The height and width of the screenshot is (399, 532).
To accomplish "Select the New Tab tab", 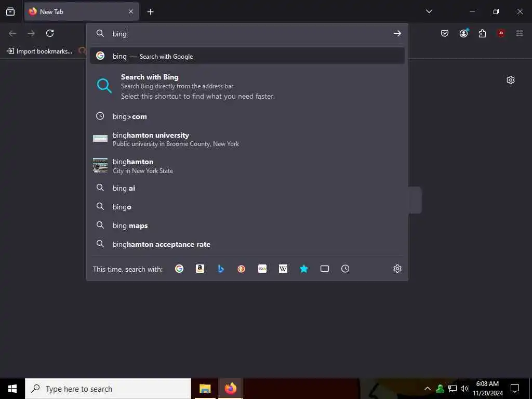I will pyautogui.click(x=82, y=11).
